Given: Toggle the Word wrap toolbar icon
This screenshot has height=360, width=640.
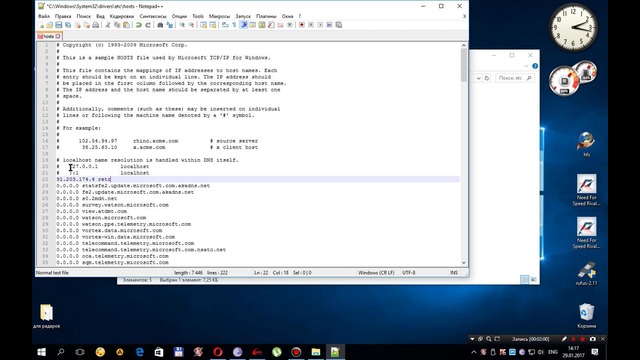Looking at the screenshot, I should [x=225, y=25].
